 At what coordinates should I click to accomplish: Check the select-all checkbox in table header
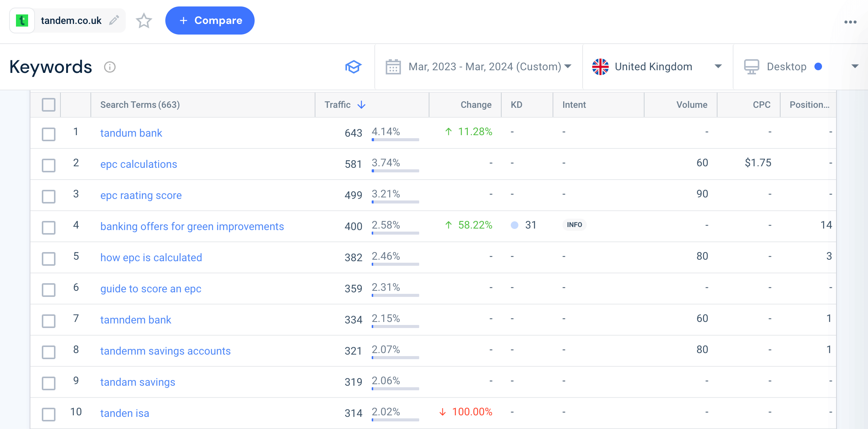tap(48, 104)
